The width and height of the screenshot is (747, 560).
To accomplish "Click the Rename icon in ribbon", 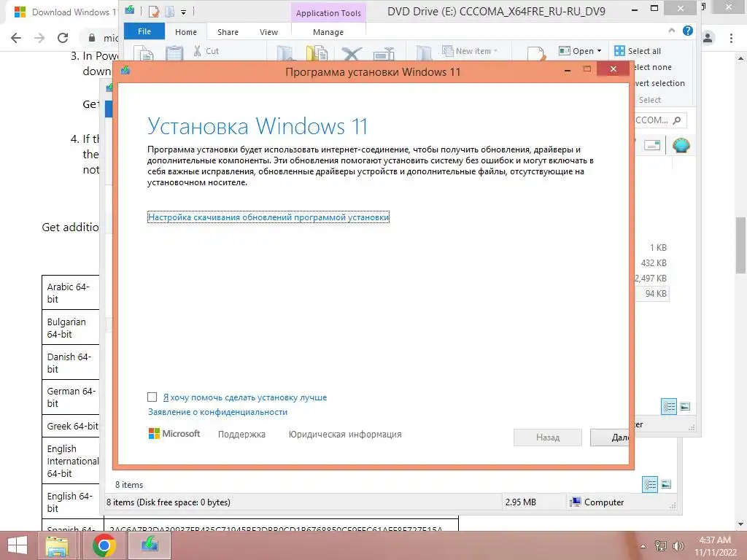I will (x=384, y=53).
